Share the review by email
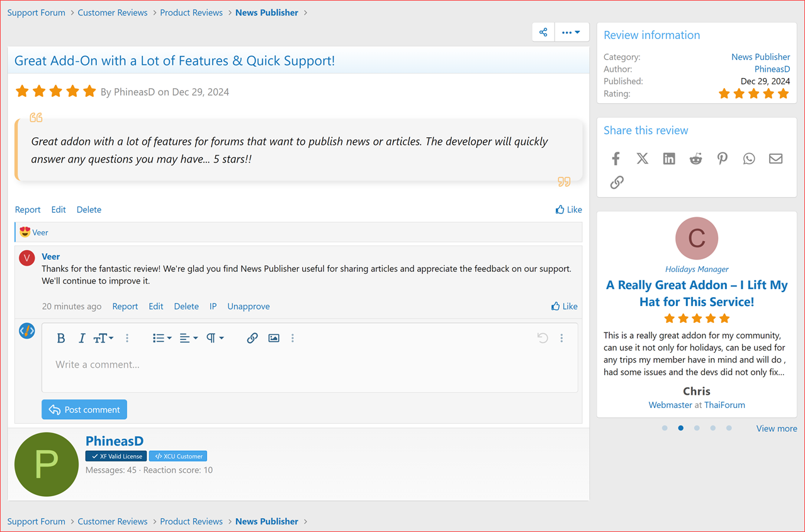This screenshot has height=532, width=805. point(775,158)
